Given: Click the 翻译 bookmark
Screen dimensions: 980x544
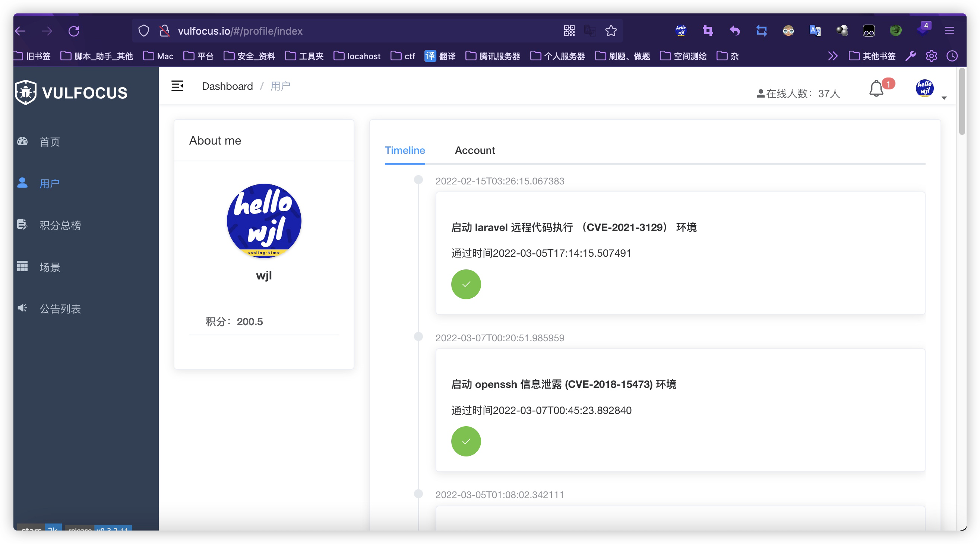Looking at the screenshot, I should click(440, 56).
